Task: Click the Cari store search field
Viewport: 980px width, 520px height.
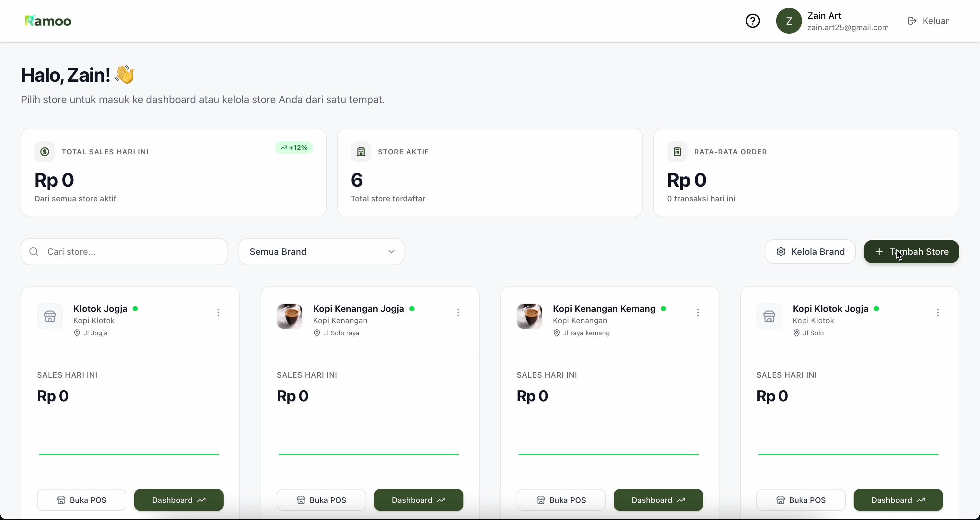Action: 124,252
